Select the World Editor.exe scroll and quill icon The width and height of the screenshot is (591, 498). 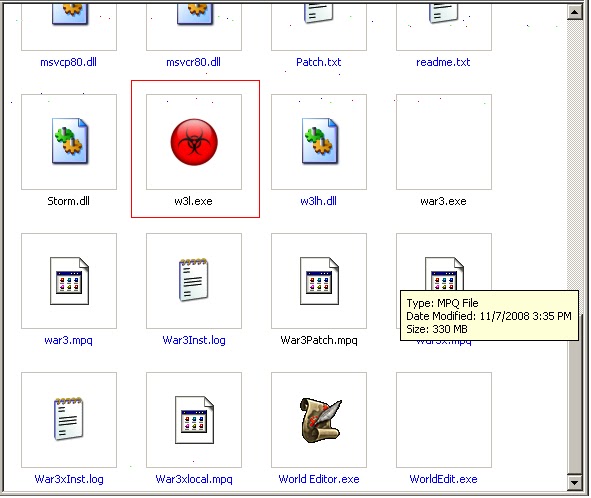click(x=321, y=420)
